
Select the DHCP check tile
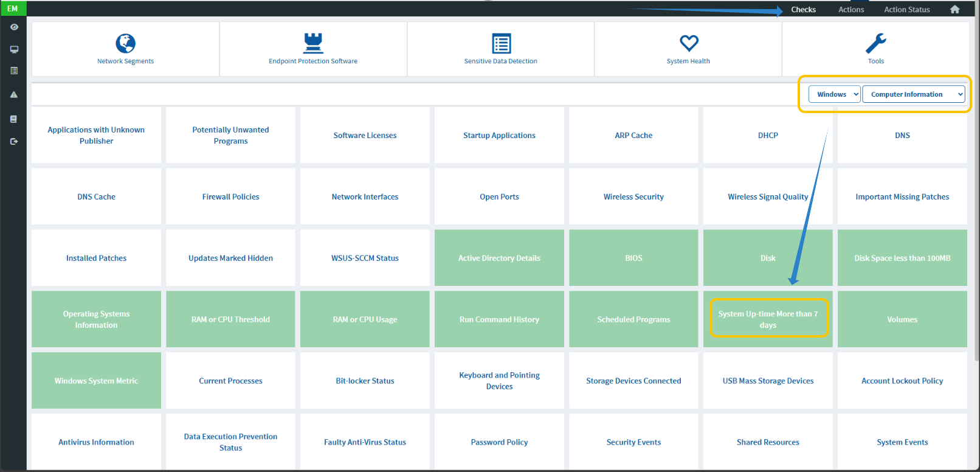click(768, 135)
